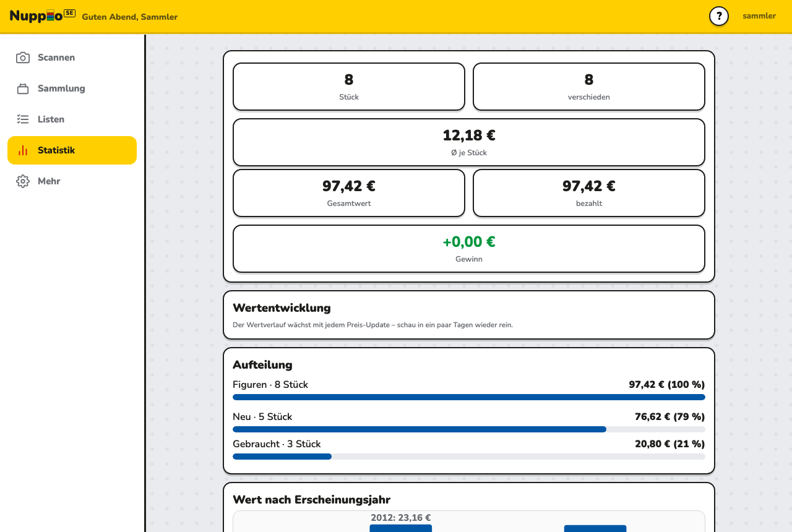
Task: Click the Mehr gear icon
Action: (23, 181)
